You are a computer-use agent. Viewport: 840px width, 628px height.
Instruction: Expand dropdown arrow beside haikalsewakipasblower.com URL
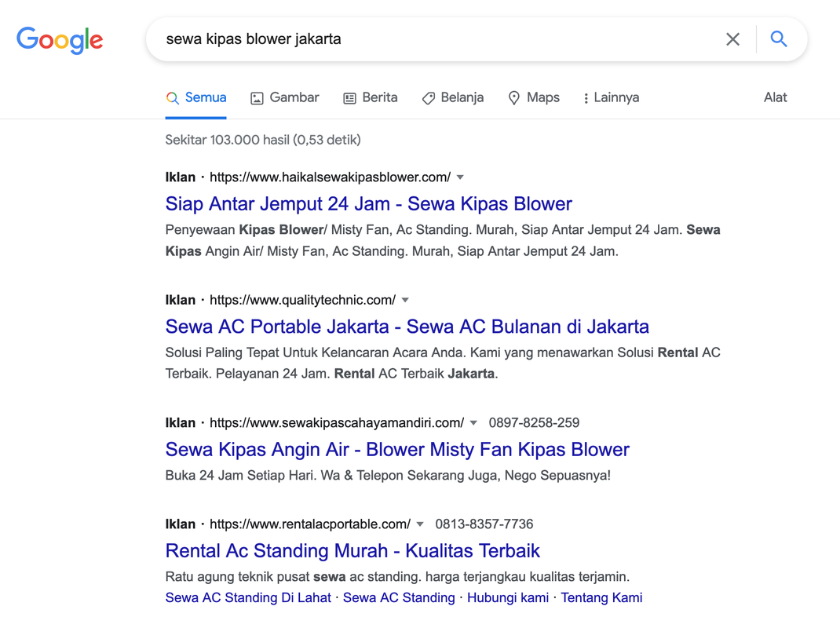tap(460, 177)
